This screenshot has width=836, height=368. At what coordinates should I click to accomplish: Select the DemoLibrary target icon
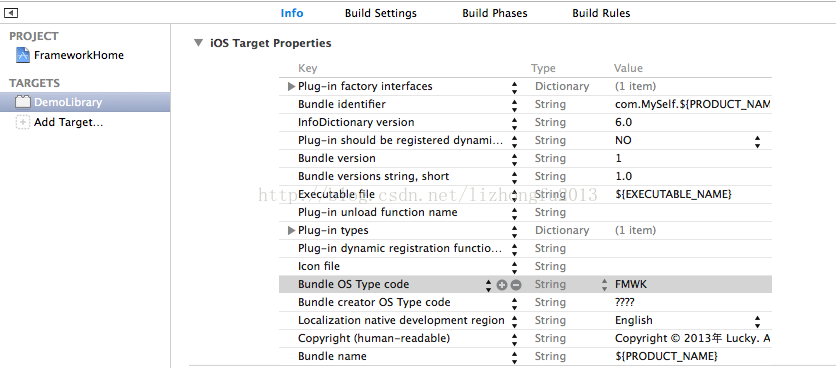(23, 102)
